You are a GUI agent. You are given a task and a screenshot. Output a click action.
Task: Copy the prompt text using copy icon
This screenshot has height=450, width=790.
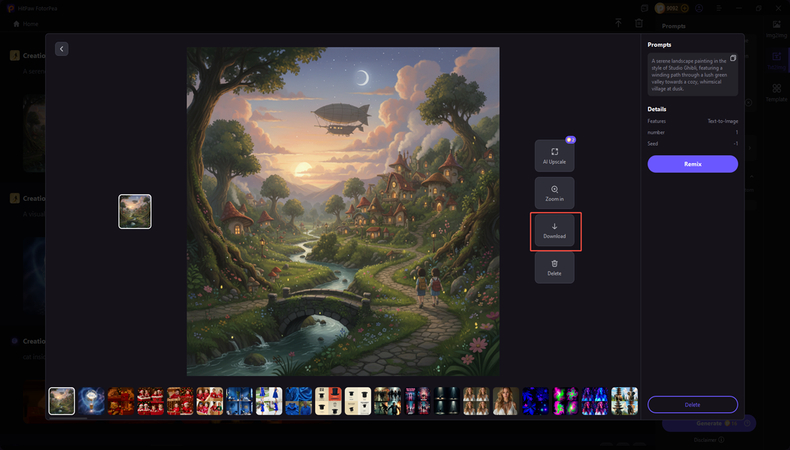733,59
